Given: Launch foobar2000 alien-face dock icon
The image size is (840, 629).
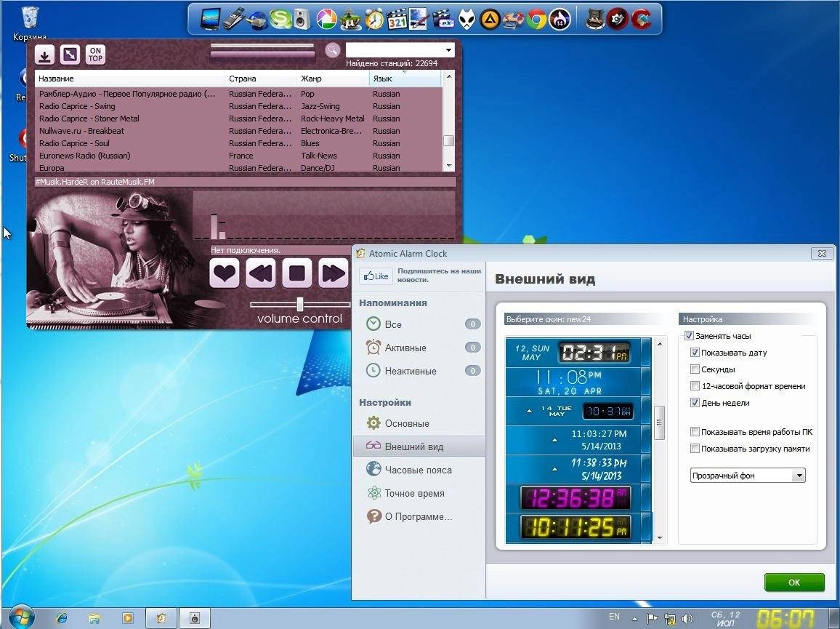Looking at the screenshot, I should click(467, 20).
